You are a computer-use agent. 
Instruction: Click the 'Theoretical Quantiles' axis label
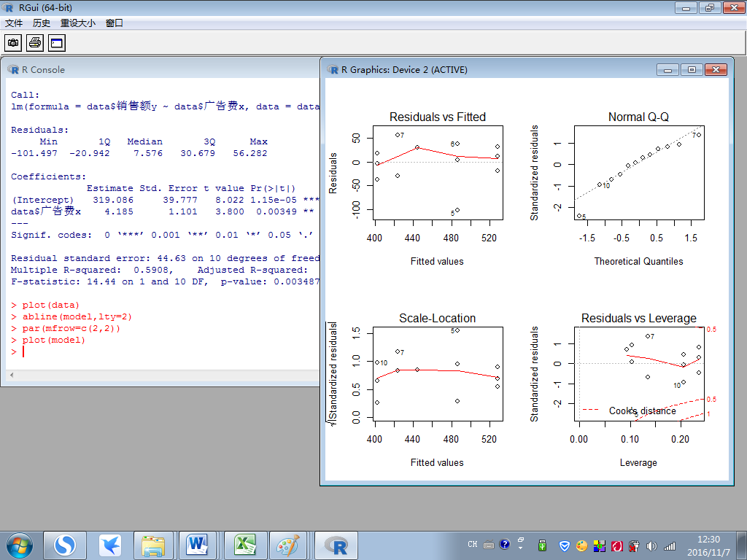click(638, 262)
